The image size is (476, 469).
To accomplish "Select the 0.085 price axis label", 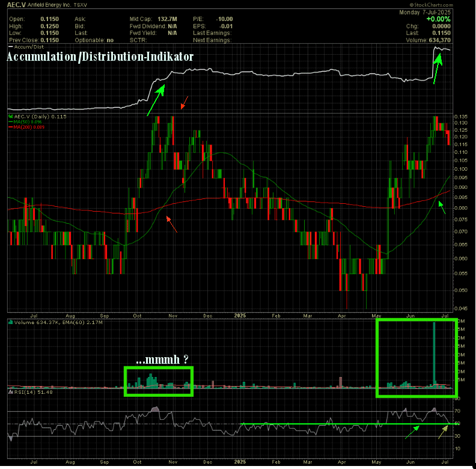I will pyautogui.click(x=461, y=197).
